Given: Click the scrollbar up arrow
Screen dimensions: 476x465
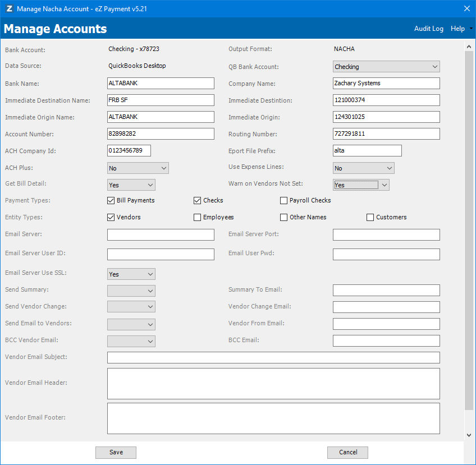Looking at the screenshot, I should pos(469,47).
